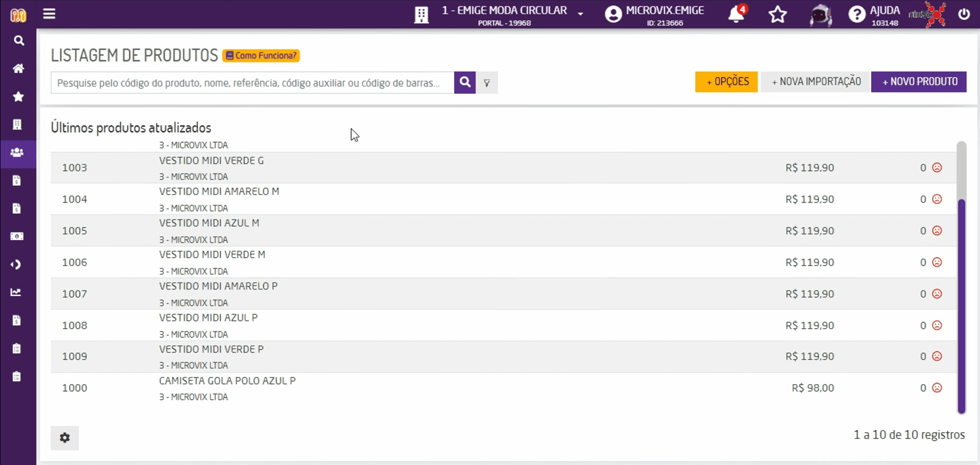Open the circular arrows icon in sidebar
The width and height of the screenshot is (980, 465).
click(x=16, y=264)
